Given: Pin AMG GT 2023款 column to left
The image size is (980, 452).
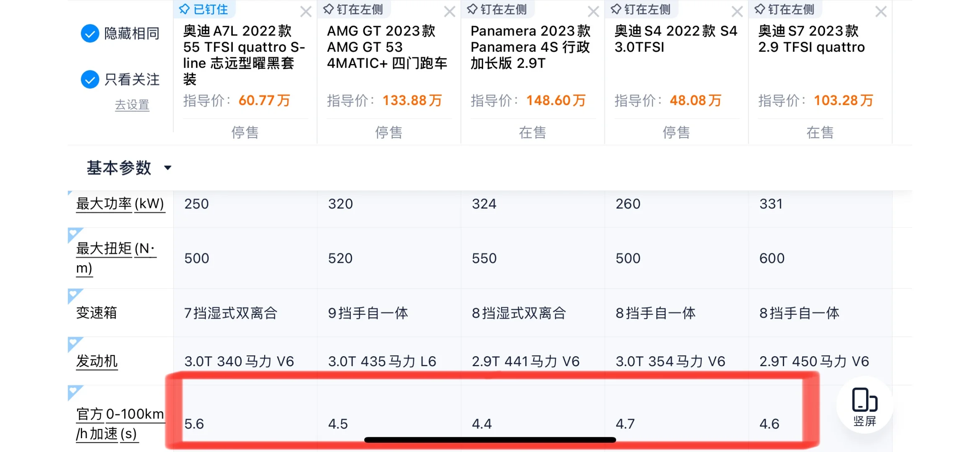Looking at the screenshot, I should coord(353,9).
